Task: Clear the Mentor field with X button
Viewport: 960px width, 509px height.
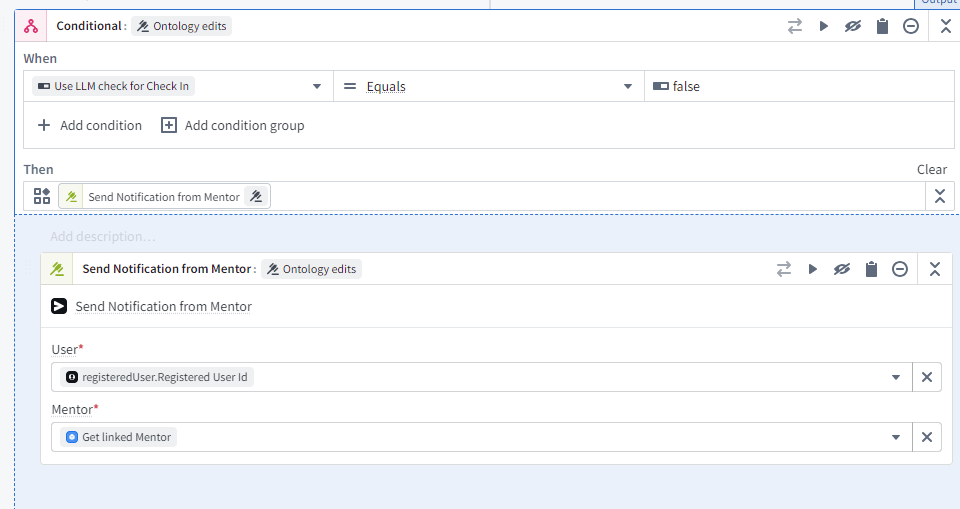Action: (927, 438)
